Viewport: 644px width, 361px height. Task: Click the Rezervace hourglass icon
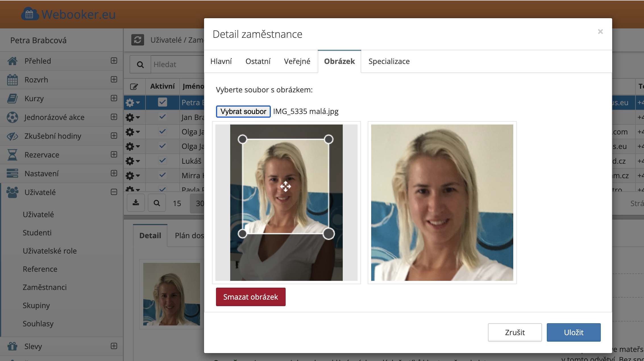[x=13, y=155]
